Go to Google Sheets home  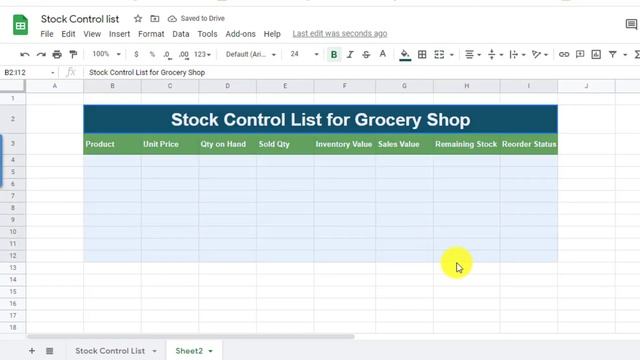20,25
